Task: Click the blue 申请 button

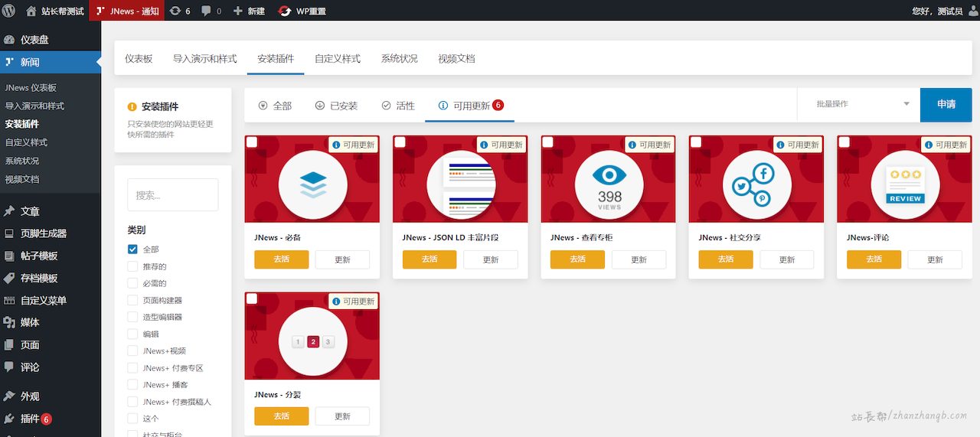Action: [946, 104]
